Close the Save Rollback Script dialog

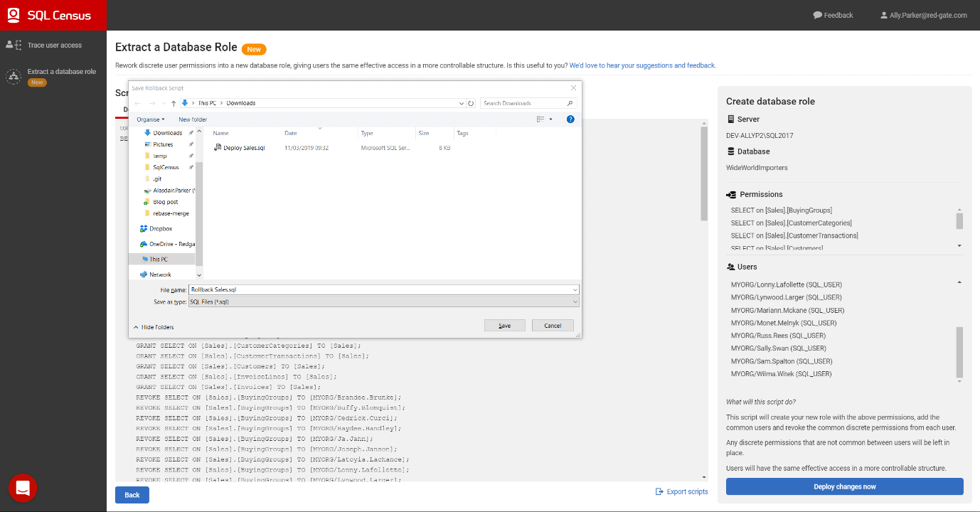(574, 87)
